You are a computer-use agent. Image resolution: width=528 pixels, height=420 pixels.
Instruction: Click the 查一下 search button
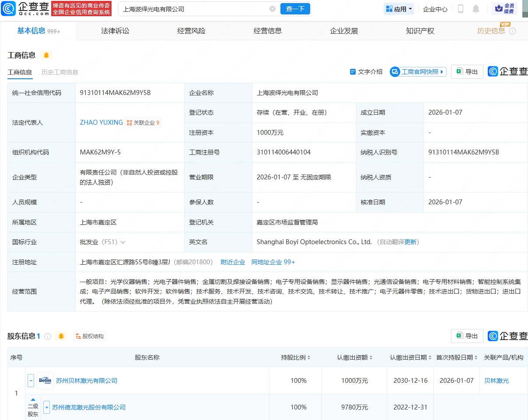(x=295, y=9)
